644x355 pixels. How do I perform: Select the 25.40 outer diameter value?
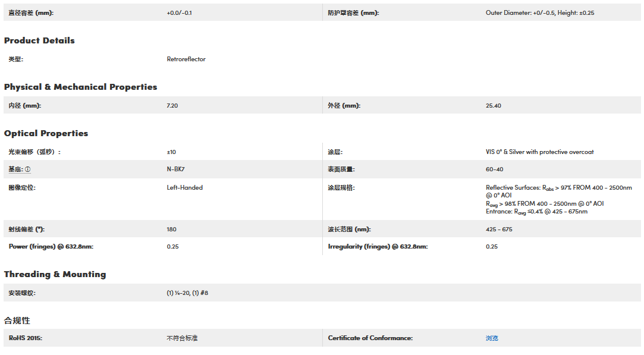(493, 106)
